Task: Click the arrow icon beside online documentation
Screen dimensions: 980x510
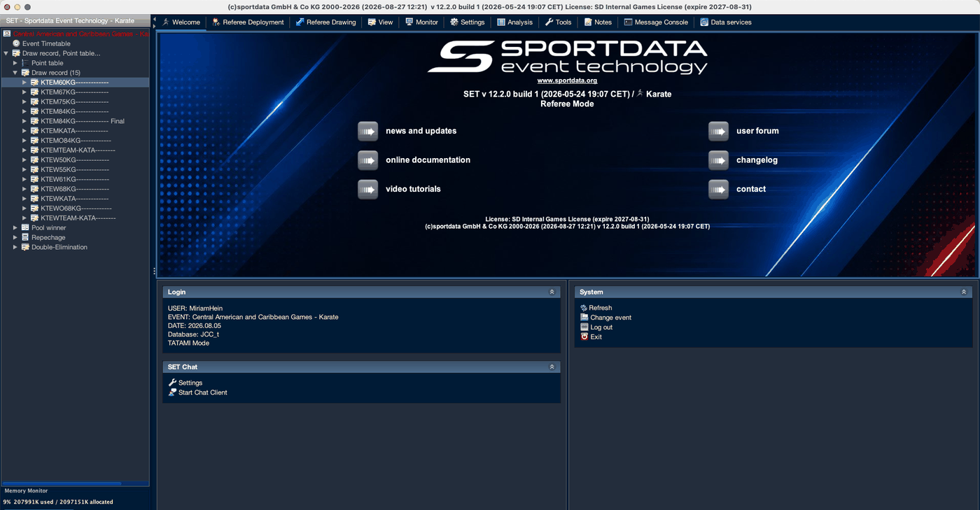Action: [x=367, y=160]
